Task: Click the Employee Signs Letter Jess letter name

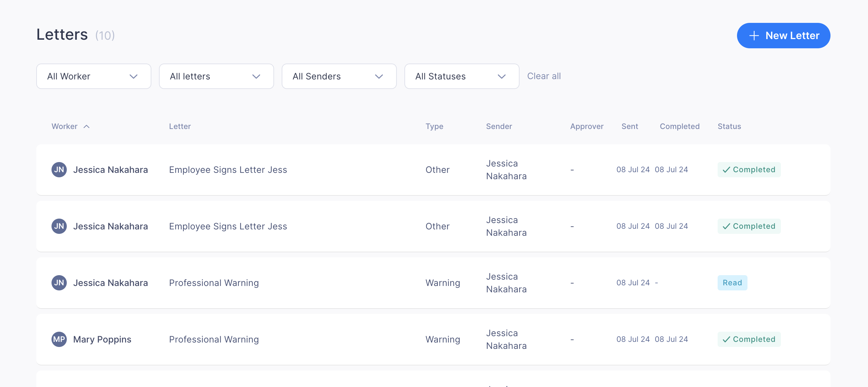Action: point(228,169)
